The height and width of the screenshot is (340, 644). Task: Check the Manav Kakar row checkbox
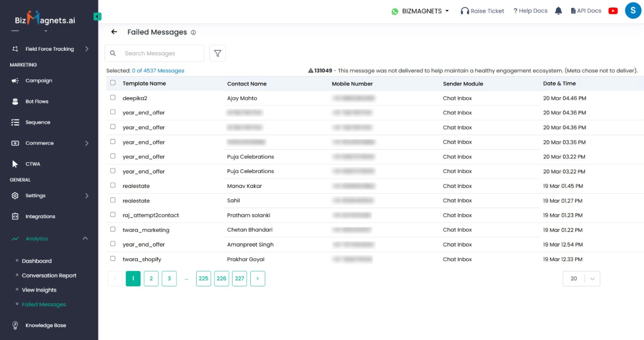[113, 185]
